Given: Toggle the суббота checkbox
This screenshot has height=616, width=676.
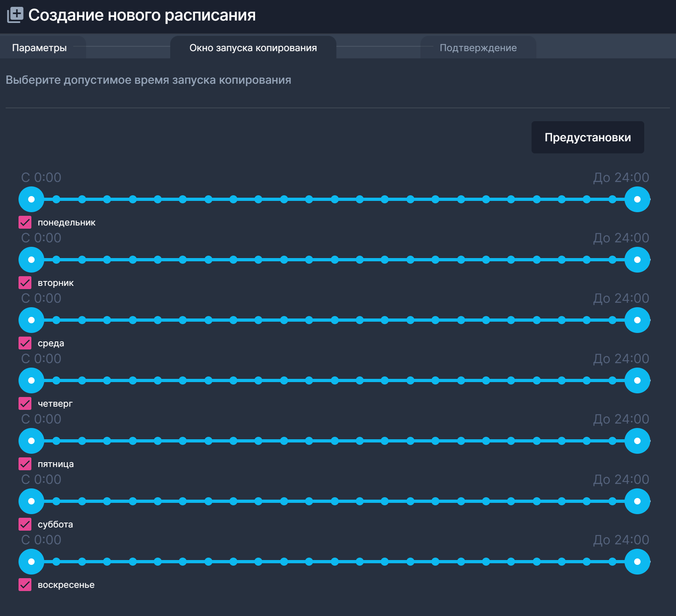Looking at the screenshot, I should (25, 524).
